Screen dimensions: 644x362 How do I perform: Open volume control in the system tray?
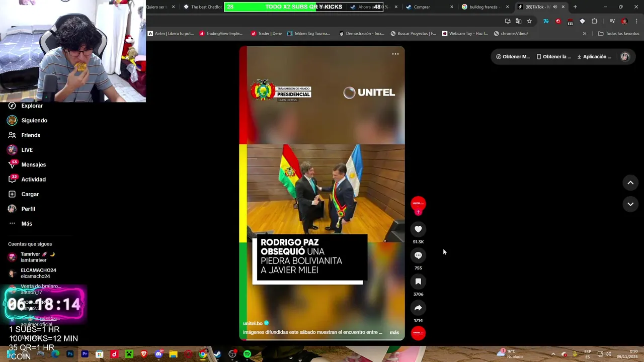coord(609,354)
